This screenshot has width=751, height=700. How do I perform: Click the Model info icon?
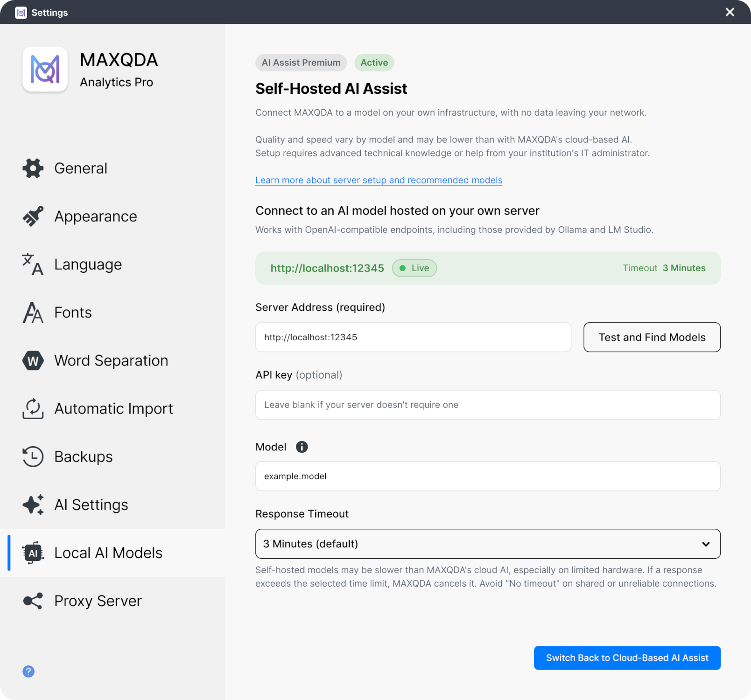tap(302, 447)
